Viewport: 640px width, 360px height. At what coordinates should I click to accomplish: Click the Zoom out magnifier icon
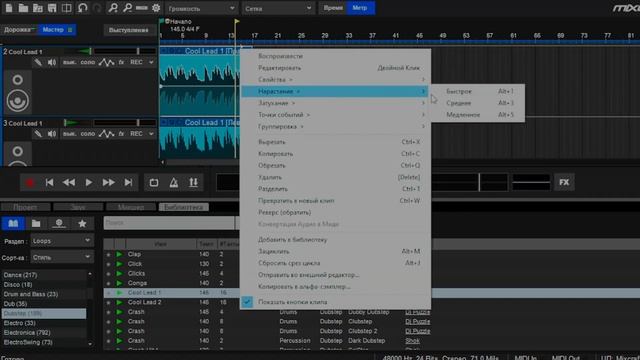[x=127, y=8]
